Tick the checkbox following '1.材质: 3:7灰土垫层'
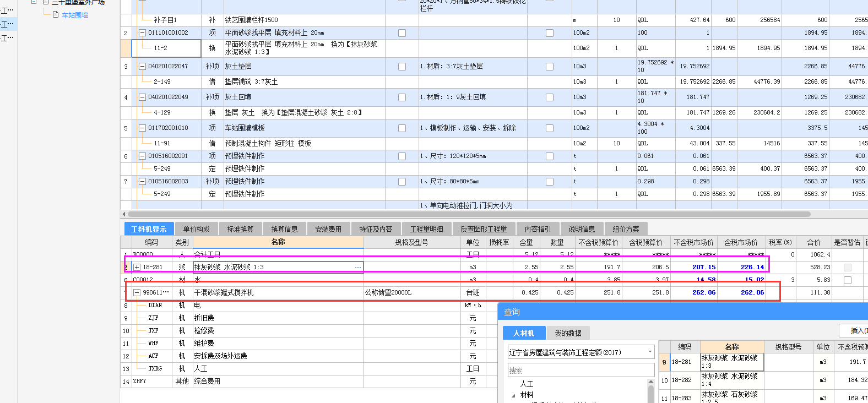The image size is (868, 403). click(x=550, y=67)
